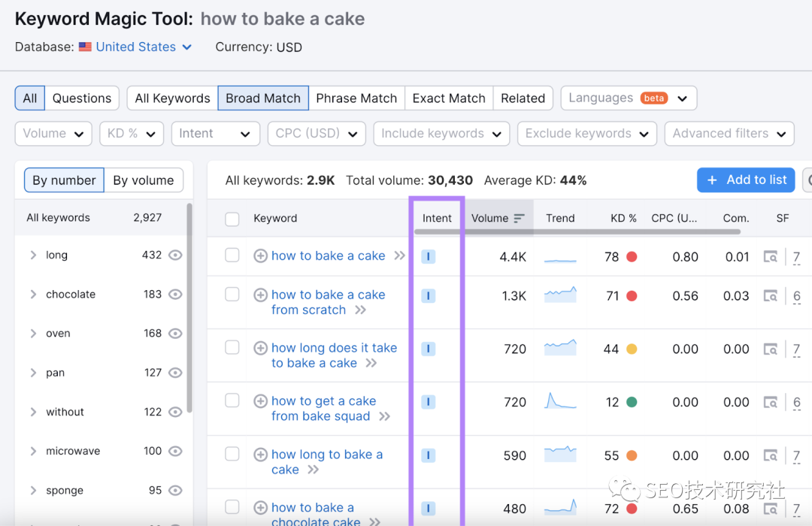This screenshot has height=526, width=812.
Task: Click double-arrow icon after 'from scratch' keyword
Action: pos(361,310)
